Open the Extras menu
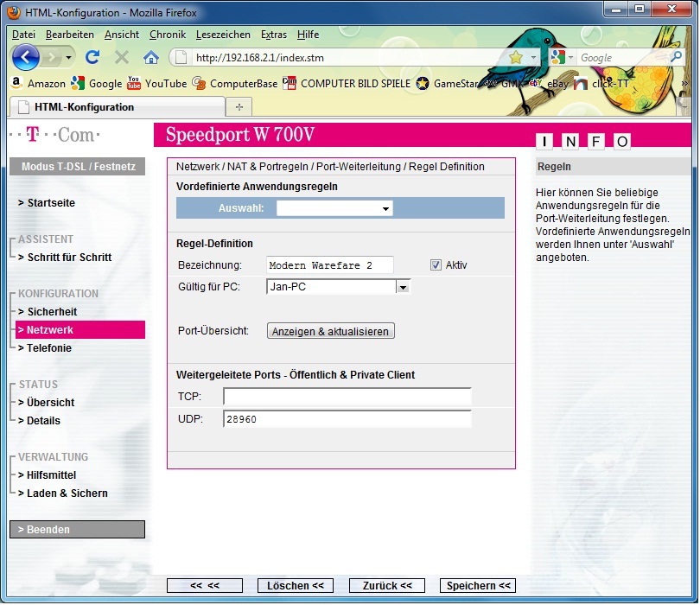This screenshot has width=700, height=605. [274, 35]
